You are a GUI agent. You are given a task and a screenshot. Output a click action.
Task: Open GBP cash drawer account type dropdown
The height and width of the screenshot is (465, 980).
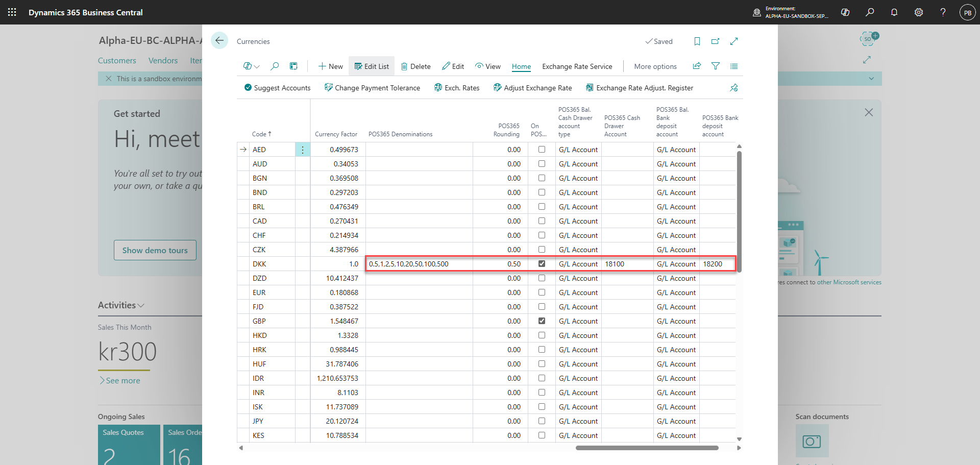(x=578, y=321)
